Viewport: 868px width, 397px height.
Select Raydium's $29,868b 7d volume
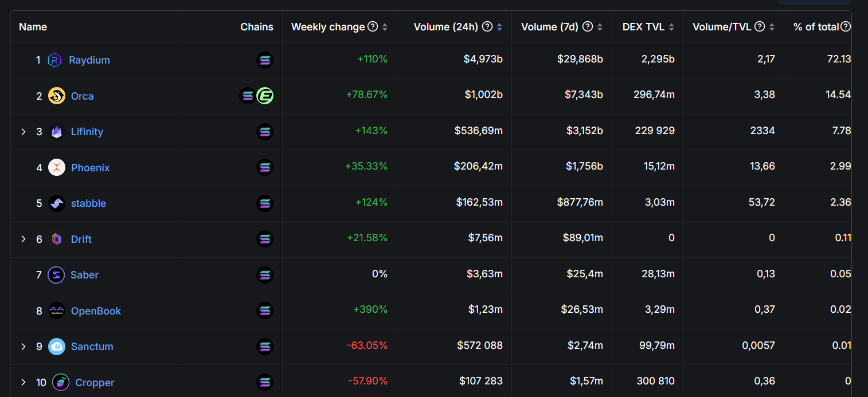[x=580, y=59]
